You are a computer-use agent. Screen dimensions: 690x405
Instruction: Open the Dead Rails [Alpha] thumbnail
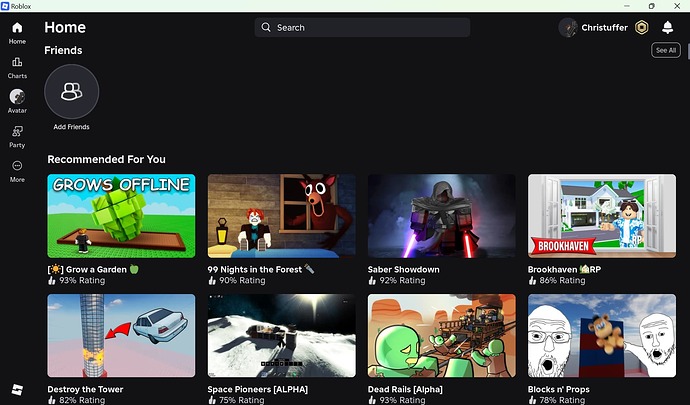tap(442, 336)
